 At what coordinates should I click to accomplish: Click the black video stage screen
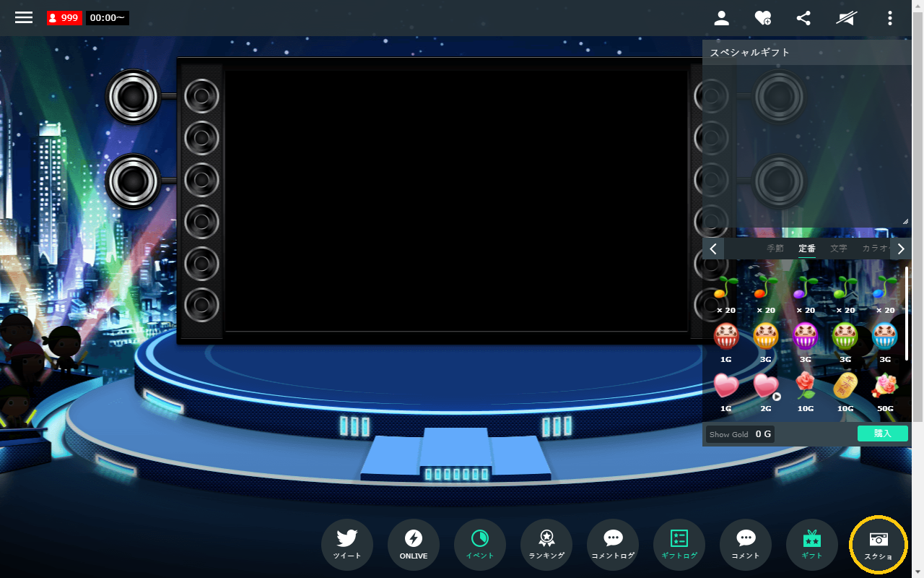[456, 201]
